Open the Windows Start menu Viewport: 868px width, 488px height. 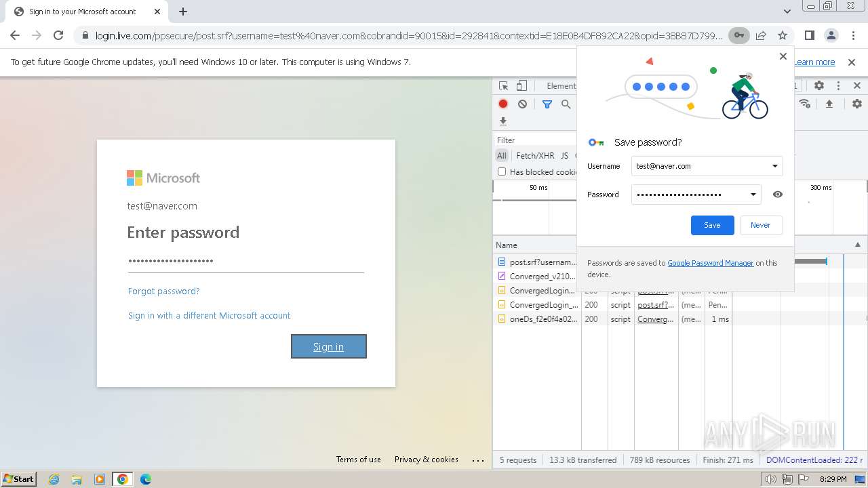click(18, 479)
